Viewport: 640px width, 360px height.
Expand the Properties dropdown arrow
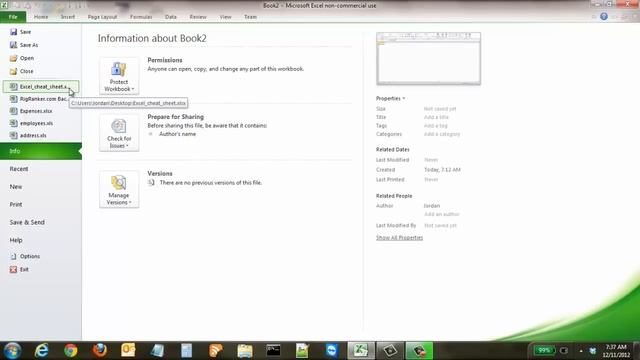(x=404, y=98)
